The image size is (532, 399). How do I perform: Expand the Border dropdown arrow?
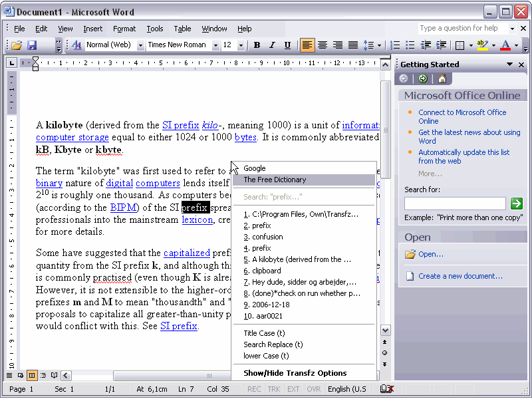point(471,45)
